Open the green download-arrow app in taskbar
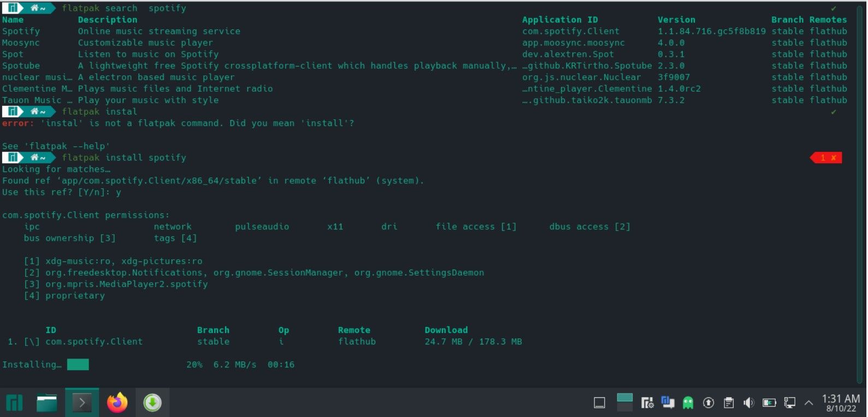Image resolution: width=868 pixels, height=417 pixels. 152,403
